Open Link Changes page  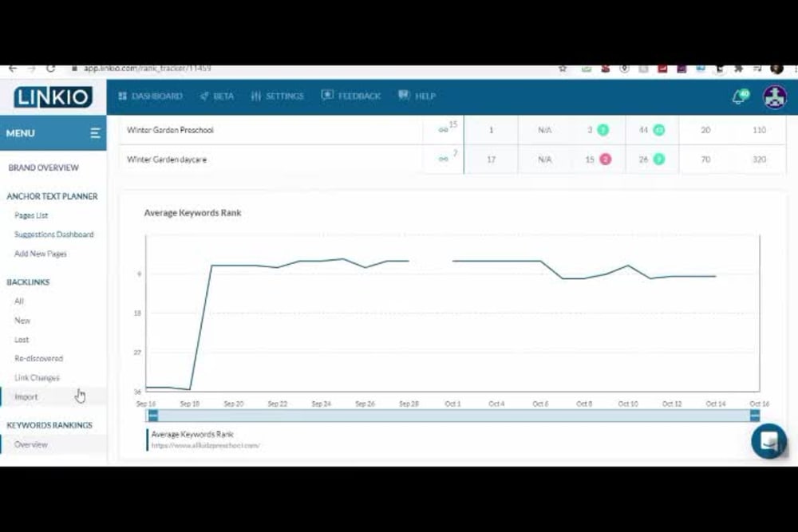click(37, 377)
